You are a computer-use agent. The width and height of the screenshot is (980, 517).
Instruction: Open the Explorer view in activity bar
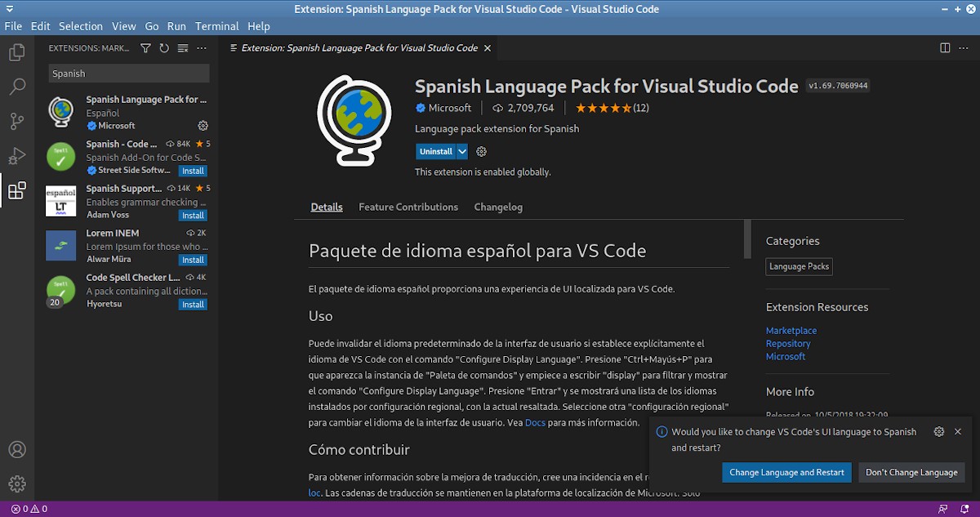(x=16, y=53)
